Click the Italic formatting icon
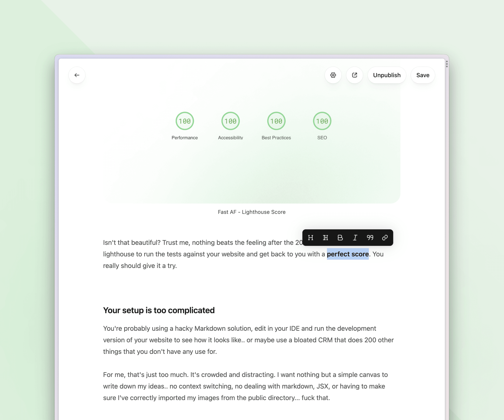504x420 pixels. (x=354, y=238)
